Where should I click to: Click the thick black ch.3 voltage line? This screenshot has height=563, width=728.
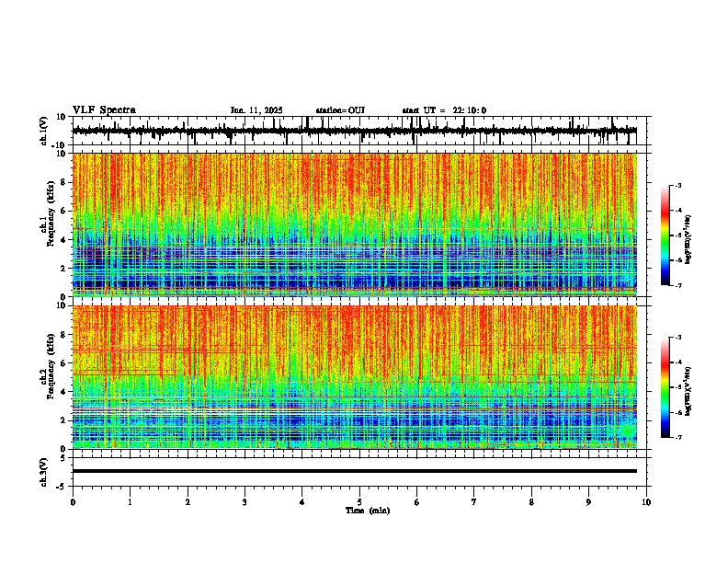[355, 471]
